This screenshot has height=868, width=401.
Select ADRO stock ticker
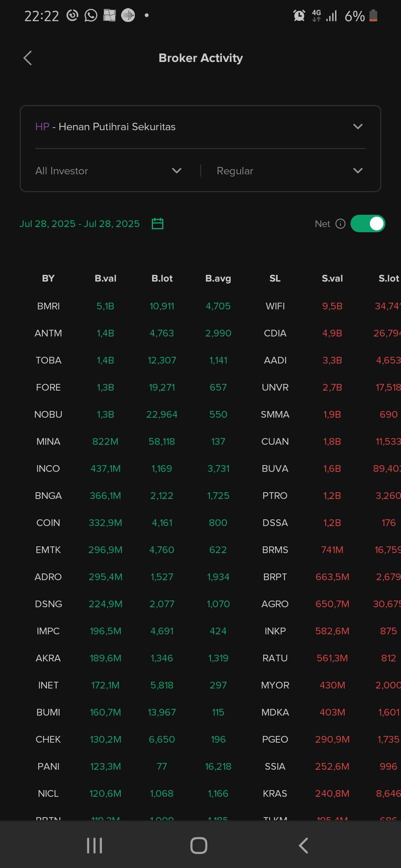[x=48, y=577]
